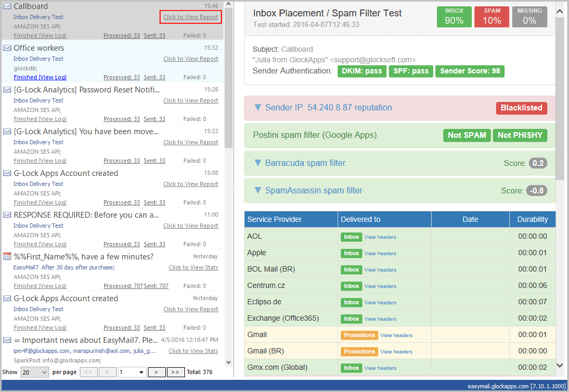Expand the Barracuda spam filter section

pyautogui.click(x=258, y=163)
